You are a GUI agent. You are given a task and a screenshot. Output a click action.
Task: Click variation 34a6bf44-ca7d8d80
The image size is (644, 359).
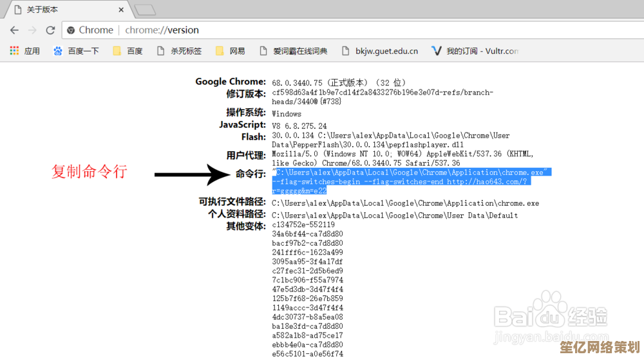[x=307, y=234]
